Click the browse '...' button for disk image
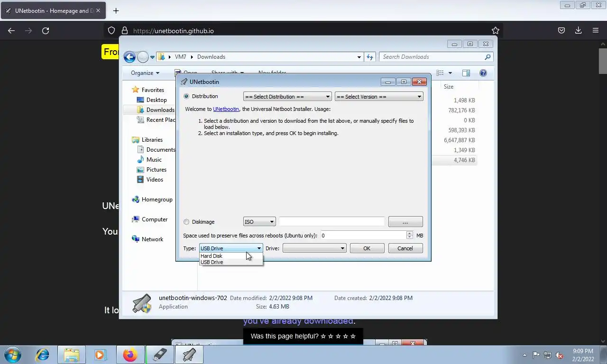The width and height of the screenshot is (607, 364). click(405, 222)
